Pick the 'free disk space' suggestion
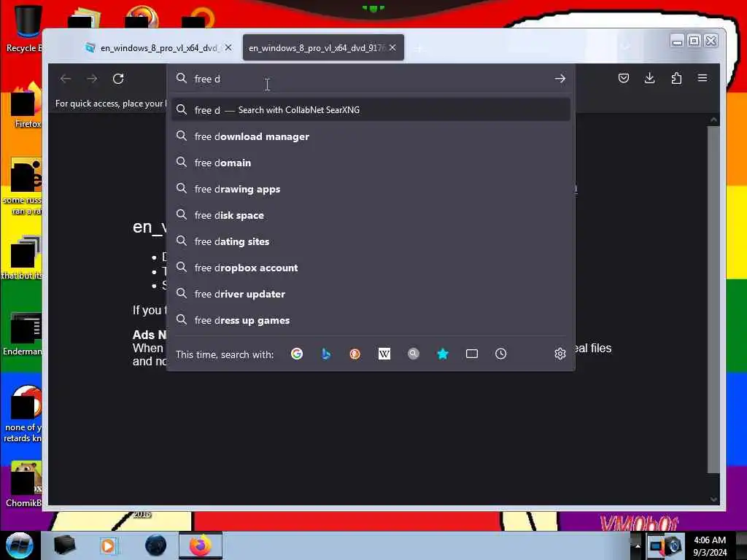Image resolution: width=747 pixels, height=560 pixels. coord(371,215)
